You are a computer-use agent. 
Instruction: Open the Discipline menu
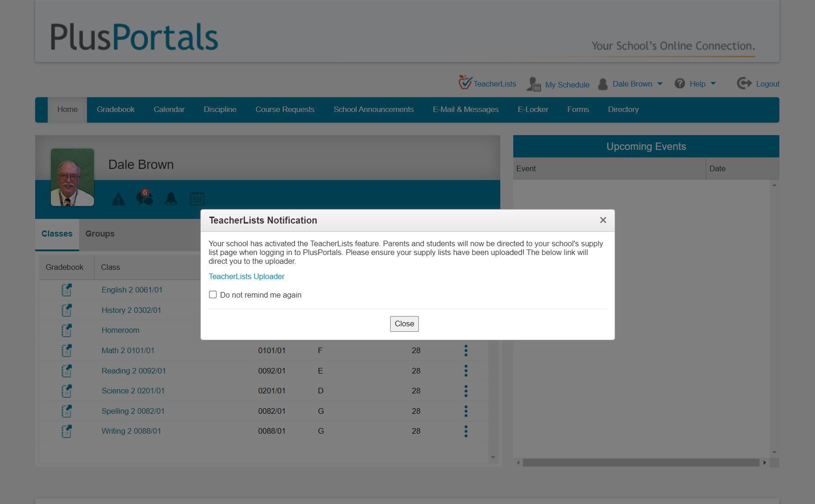point(220,110)
